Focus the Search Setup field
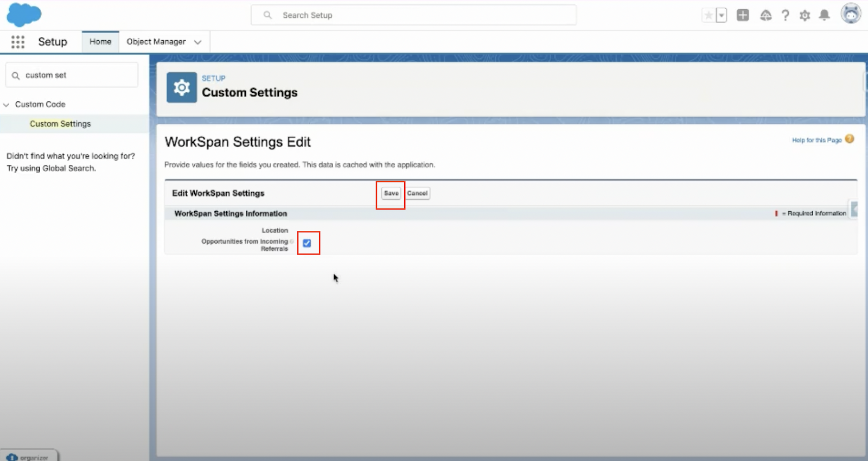The width and height of the screenshot is (868, 461). [413, 15]
